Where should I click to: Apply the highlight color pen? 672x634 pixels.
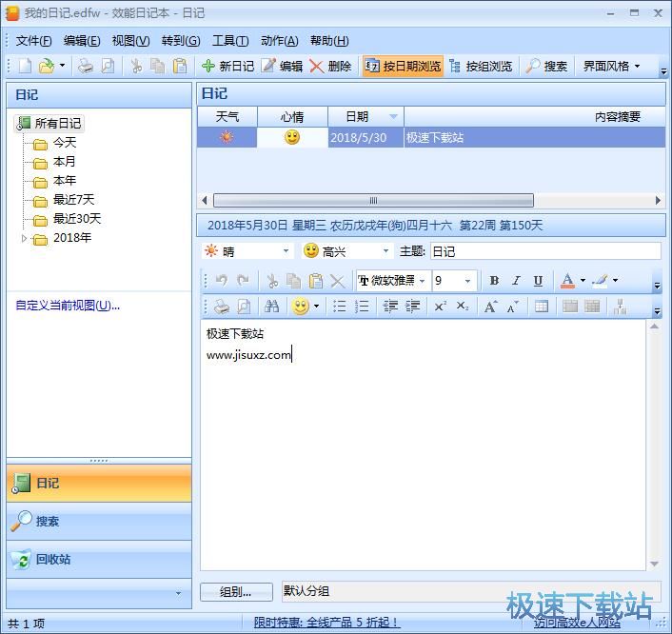[600, 281]
